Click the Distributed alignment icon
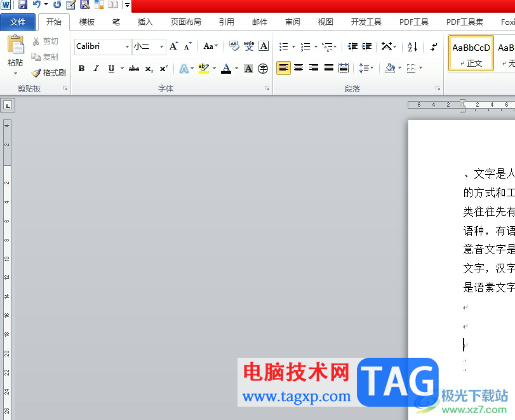The image size is (515, 420). (x=344, y=68)
